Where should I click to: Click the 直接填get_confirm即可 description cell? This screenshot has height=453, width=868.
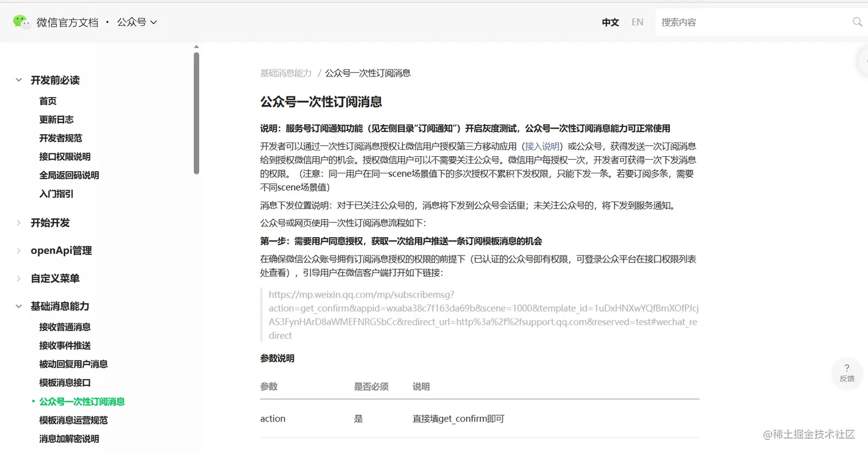tap(459, 419)
